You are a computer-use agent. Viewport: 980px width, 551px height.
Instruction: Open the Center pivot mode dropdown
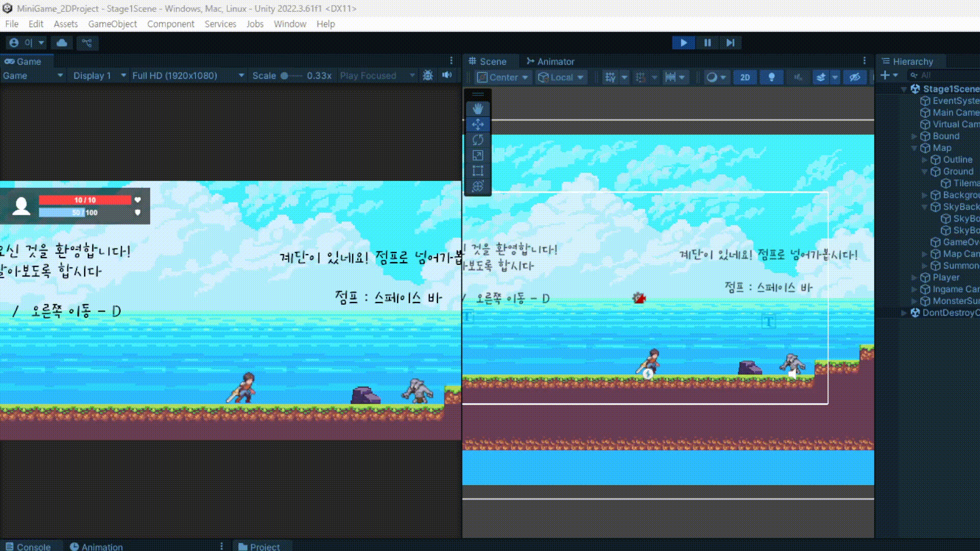pyautogui.click(x=503, y=77)
